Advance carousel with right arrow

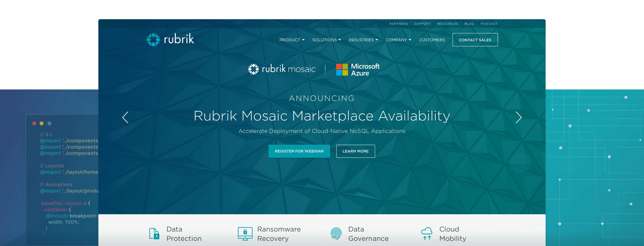pyautogui.click(x=518, y=117)
